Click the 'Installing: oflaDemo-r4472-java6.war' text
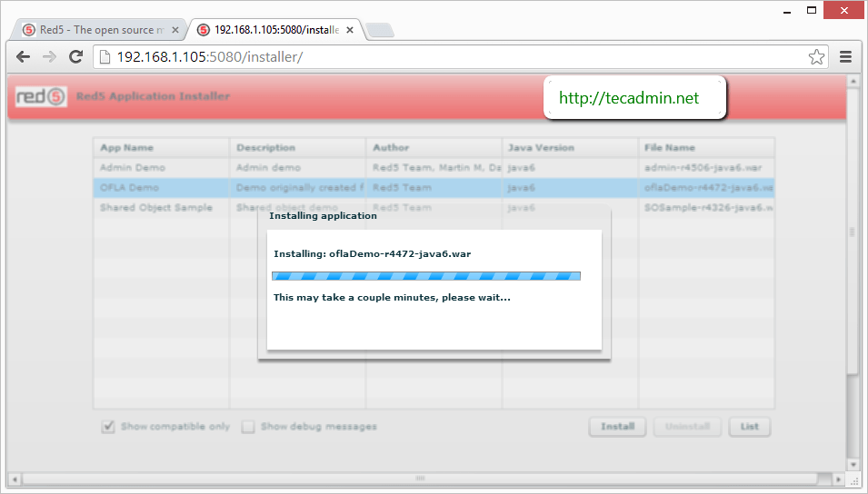Viewport: 868px width, 494px height. point(372,254)
